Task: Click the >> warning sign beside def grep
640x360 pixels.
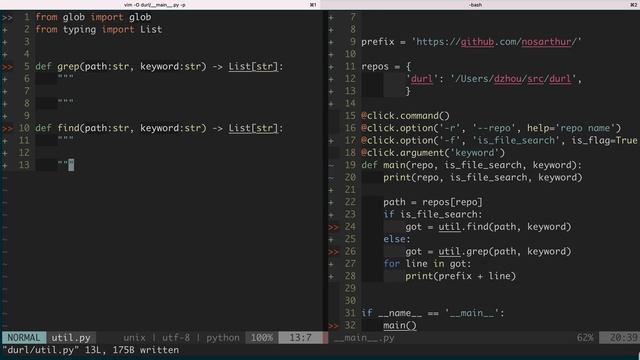Action: (x=7, y=67)
